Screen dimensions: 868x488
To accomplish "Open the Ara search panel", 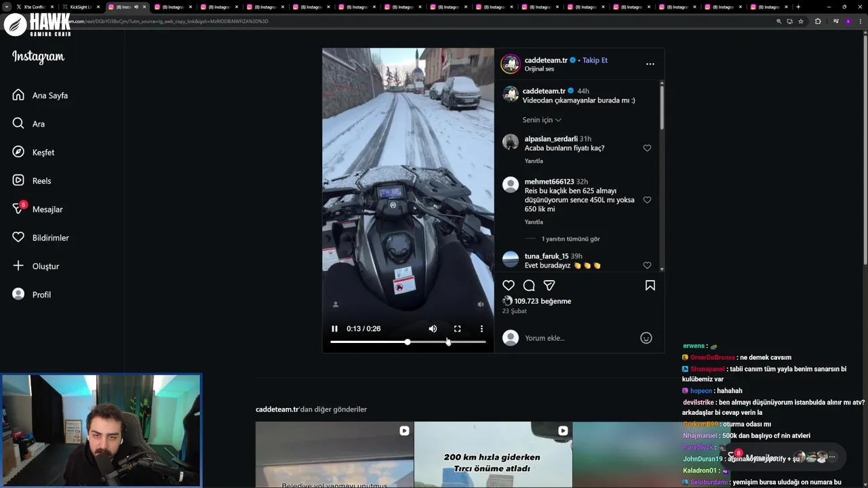I will (29, 124).
